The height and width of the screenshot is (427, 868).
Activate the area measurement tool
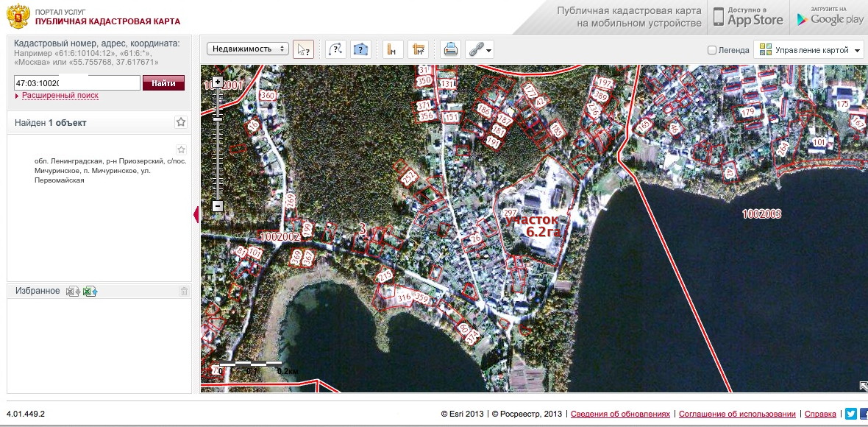(x=419, y=49)
